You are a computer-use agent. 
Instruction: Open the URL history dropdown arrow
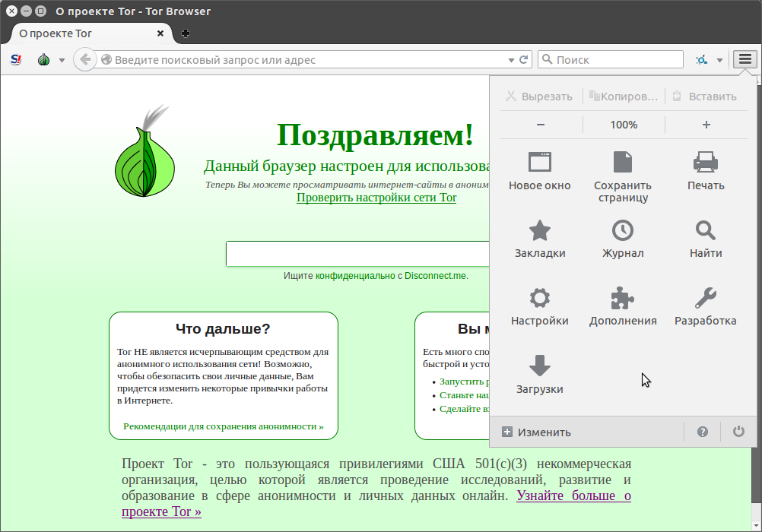click(x=511, y=60)
